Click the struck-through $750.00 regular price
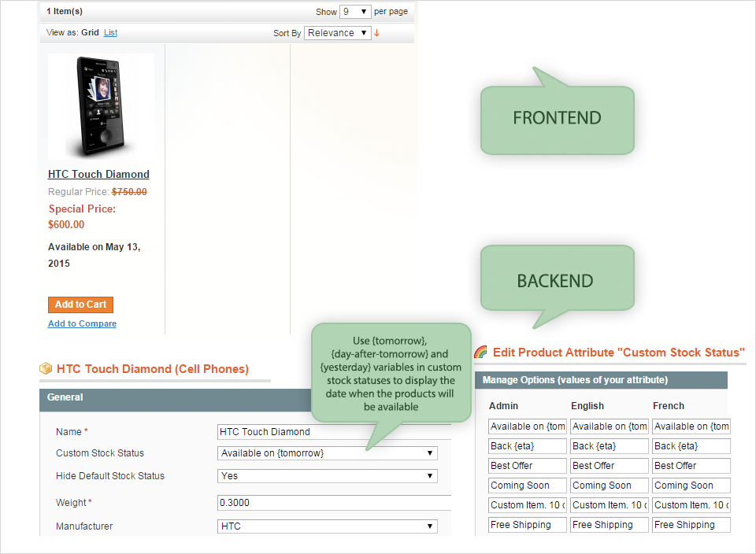The height and width of the screenshot is (554, 756). (129, 192)
